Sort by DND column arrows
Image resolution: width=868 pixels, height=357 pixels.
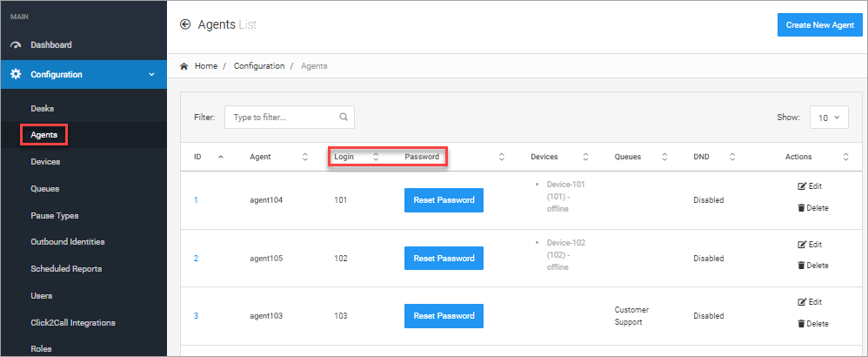coord(731,157)
